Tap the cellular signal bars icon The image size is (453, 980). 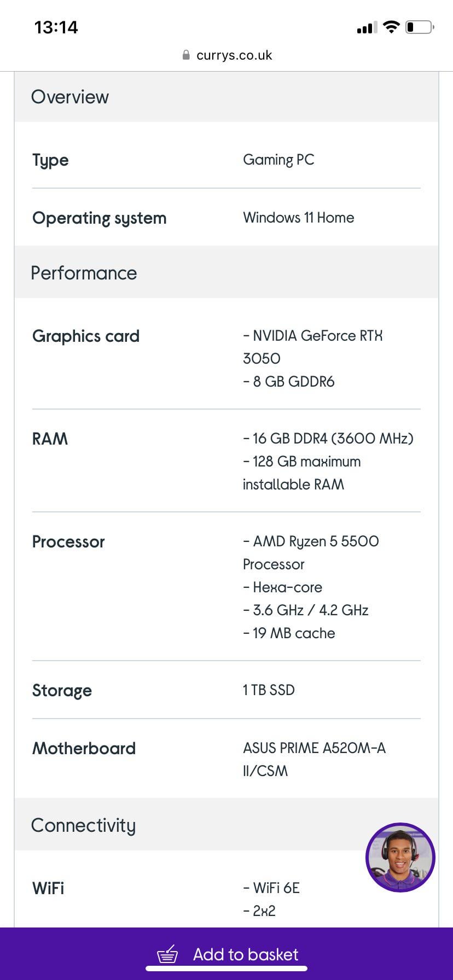[x=367, y=27]
